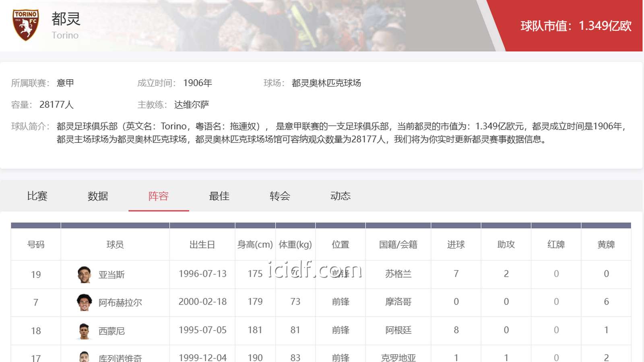This screenshot has width=644, height=362.
Task: Click the team name 都灵 heading
Action: (x=66, y=19)
